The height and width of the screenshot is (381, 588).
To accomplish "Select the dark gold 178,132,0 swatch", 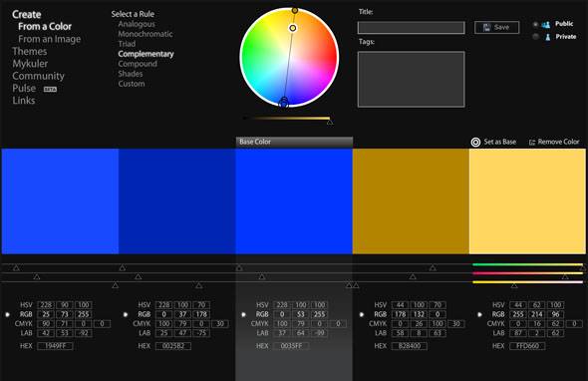I will pyautogui.click(x=411, y=201).
